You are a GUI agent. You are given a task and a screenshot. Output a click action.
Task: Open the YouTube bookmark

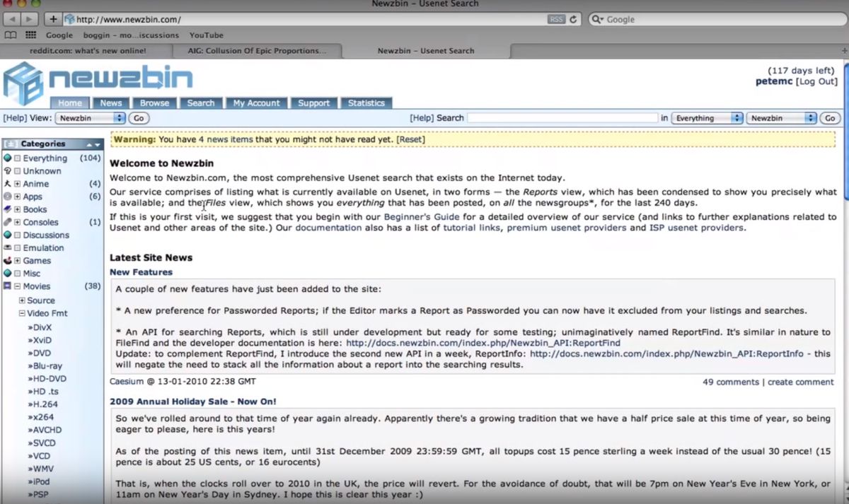[206, 35]
